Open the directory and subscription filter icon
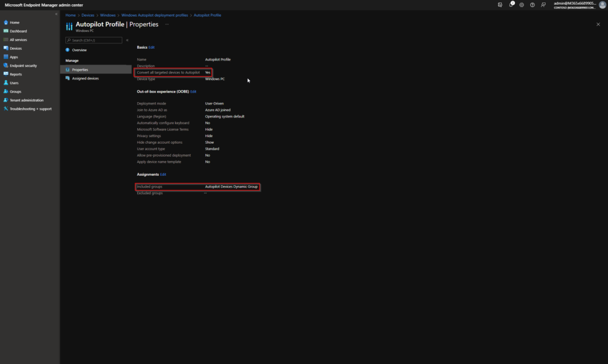This screenshot has height=364, width=608. point(500,5)
